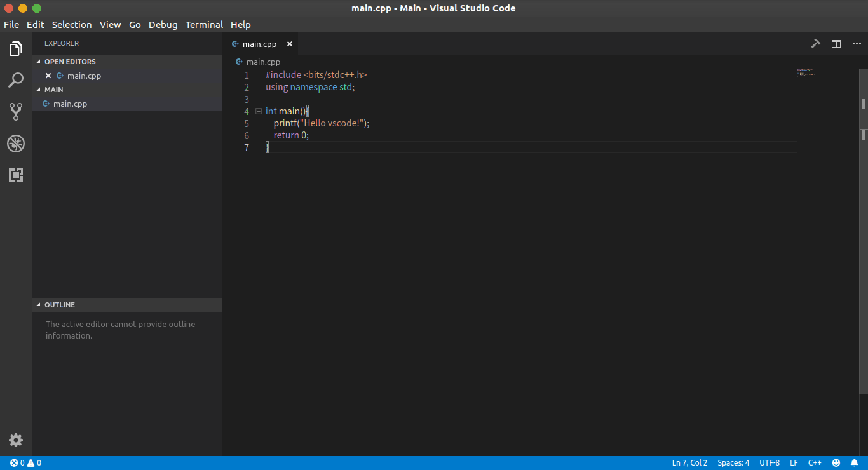The image size is (868, 470).
Task: Click the UTF-8 encoding indicator
Action: click(x=770, y=462)
